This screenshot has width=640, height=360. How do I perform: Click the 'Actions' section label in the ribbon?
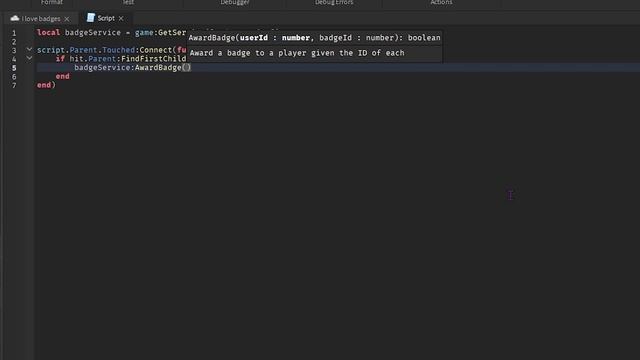pyautogui.click(x=441, y=2)
